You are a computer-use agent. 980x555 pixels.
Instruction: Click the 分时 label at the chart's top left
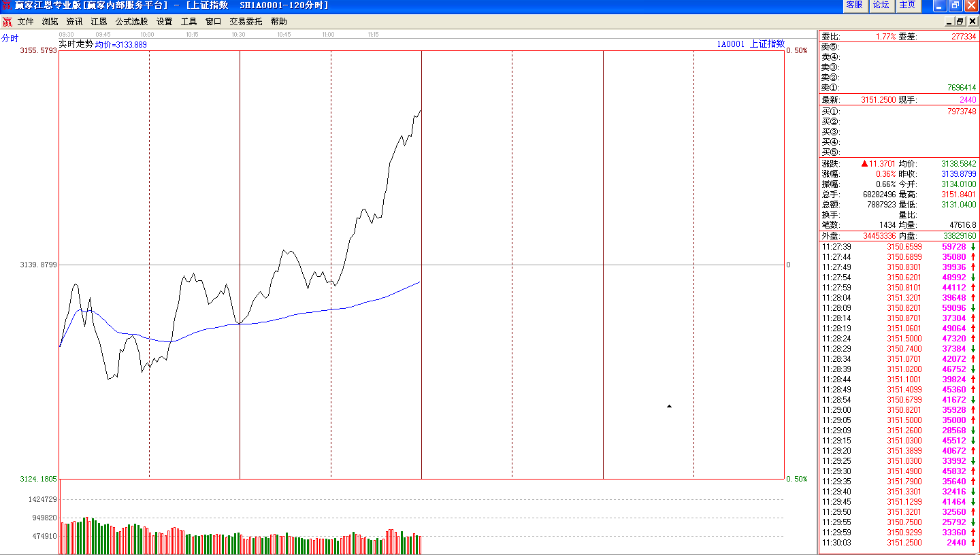10,38
